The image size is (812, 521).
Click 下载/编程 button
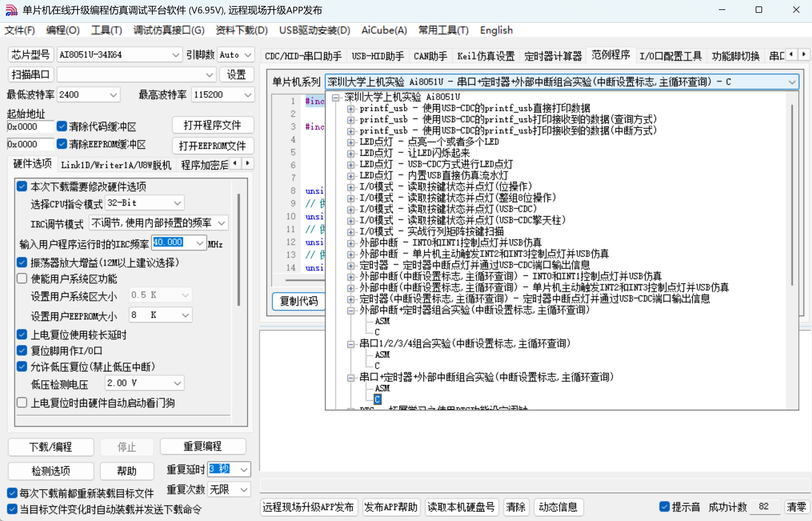51,447
